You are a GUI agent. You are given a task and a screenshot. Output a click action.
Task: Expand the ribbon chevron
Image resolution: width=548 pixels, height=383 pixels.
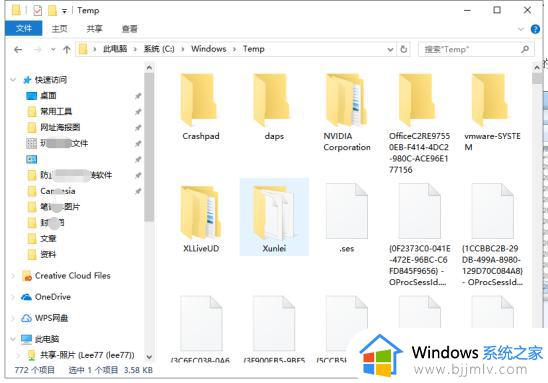(x=521, y=29)
